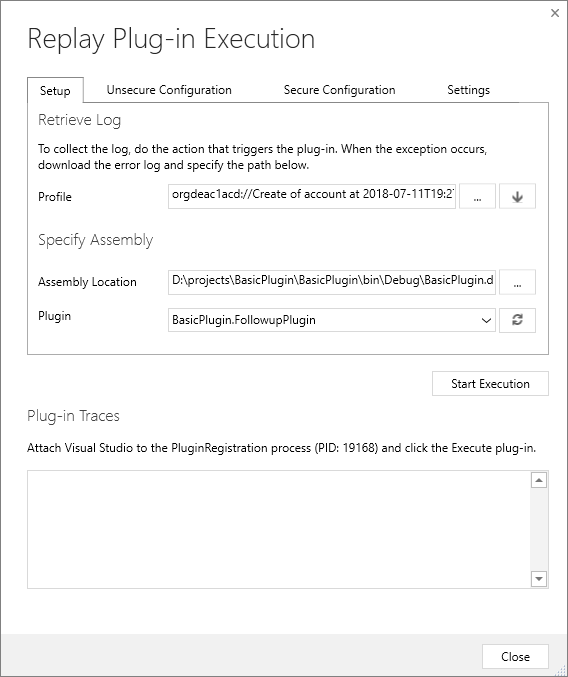Image resolution: width=568 pixels, height=677 pixels.
Task: Refresh the plugin list
Action: click(517, 320)
